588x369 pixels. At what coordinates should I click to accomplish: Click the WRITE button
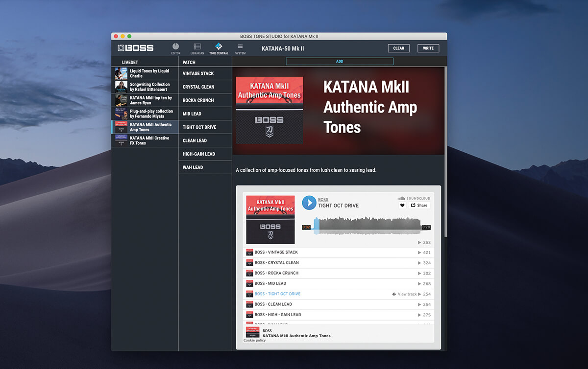pyautogui.click(x=428, y=48)
